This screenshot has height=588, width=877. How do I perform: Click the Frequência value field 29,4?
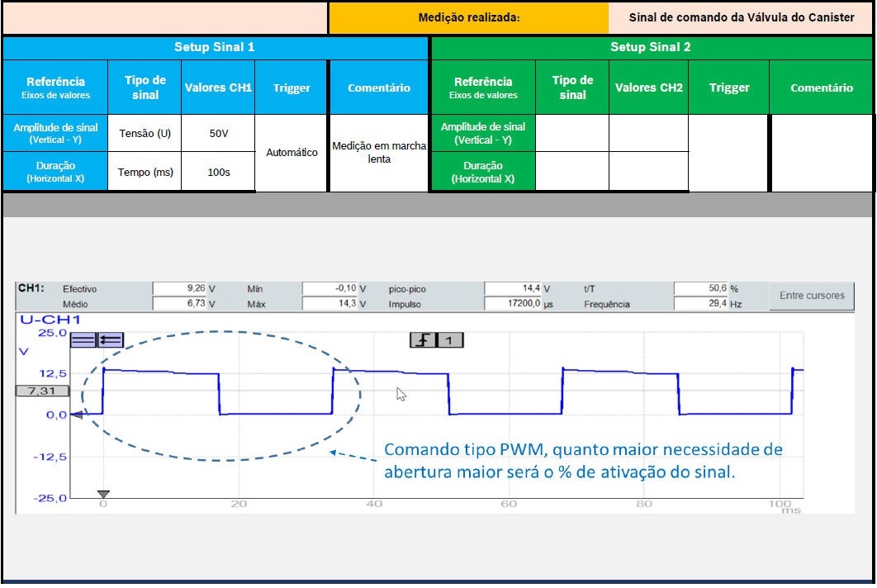pos(700,304)
